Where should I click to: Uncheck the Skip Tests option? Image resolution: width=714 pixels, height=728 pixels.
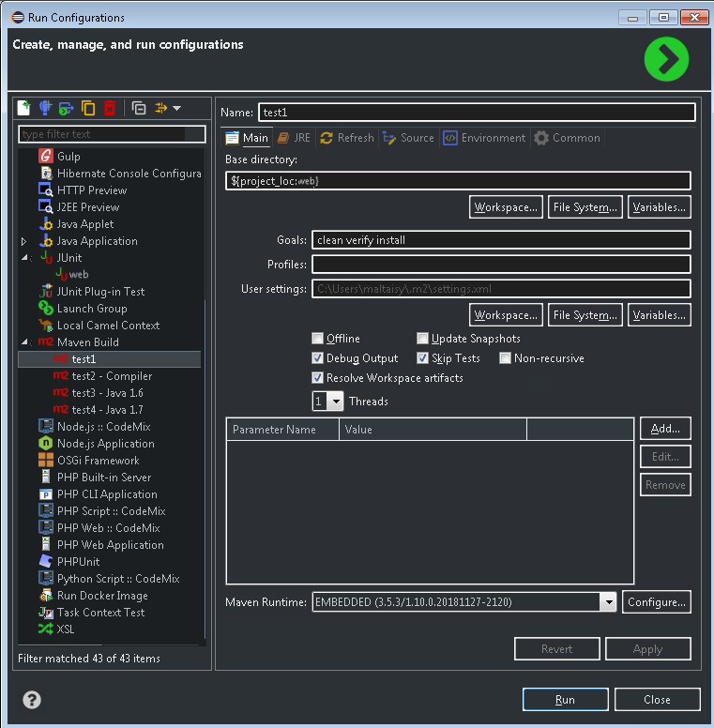(423, 358)
